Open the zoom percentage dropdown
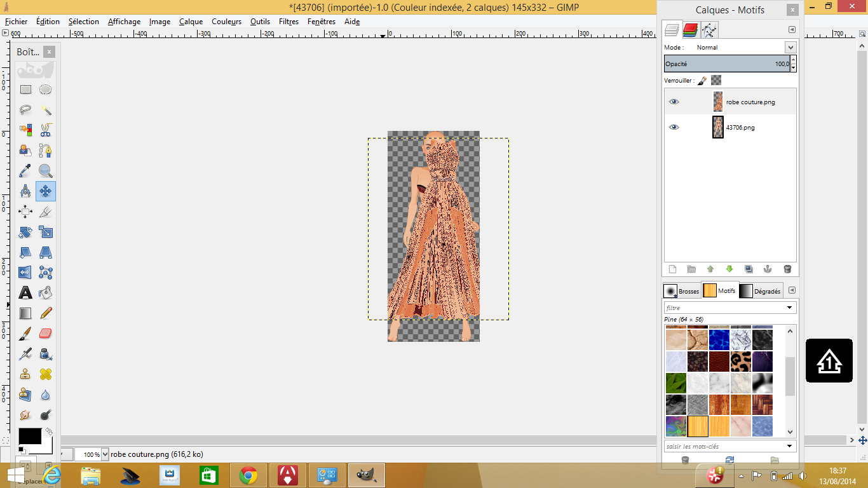 (x=105, y=454)
